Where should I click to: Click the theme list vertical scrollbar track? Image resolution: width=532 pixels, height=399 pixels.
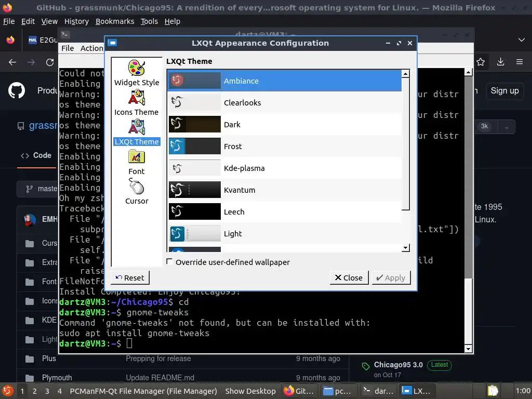click(x=405, y=228)
